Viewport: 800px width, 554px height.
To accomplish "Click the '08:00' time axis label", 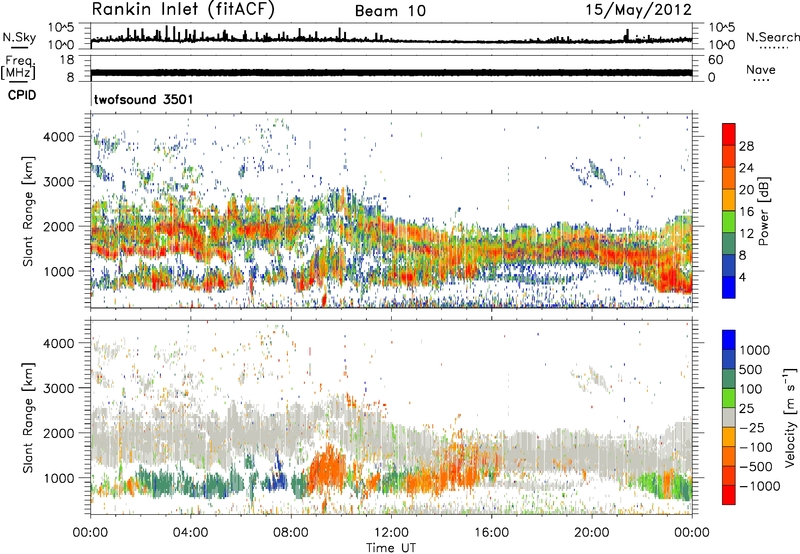I will coord(291,533).
